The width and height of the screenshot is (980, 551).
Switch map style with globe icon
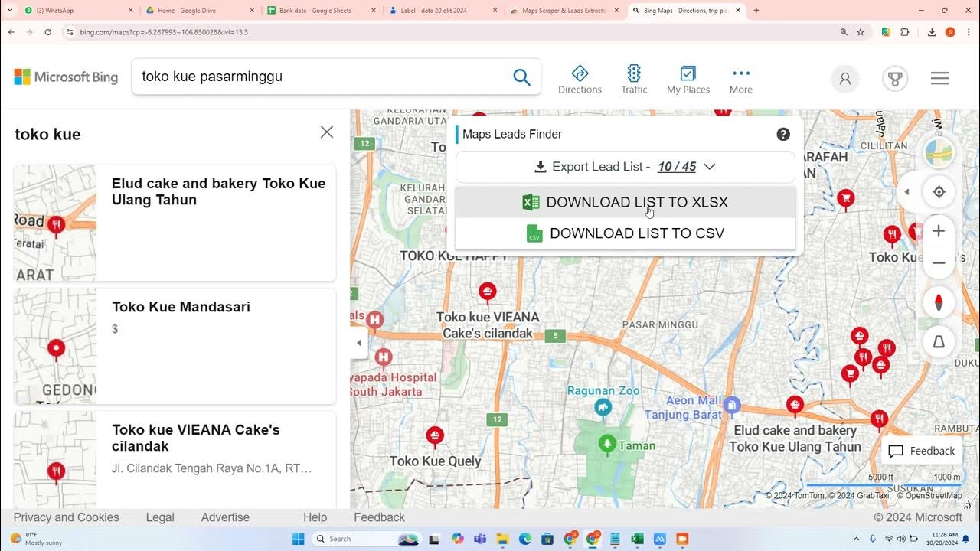pos(939,153)
